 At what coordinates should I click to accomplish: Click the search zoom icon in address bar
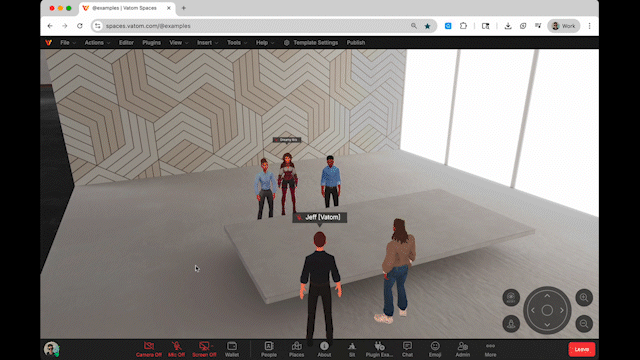pyautogui.click(x=414, y=26)
